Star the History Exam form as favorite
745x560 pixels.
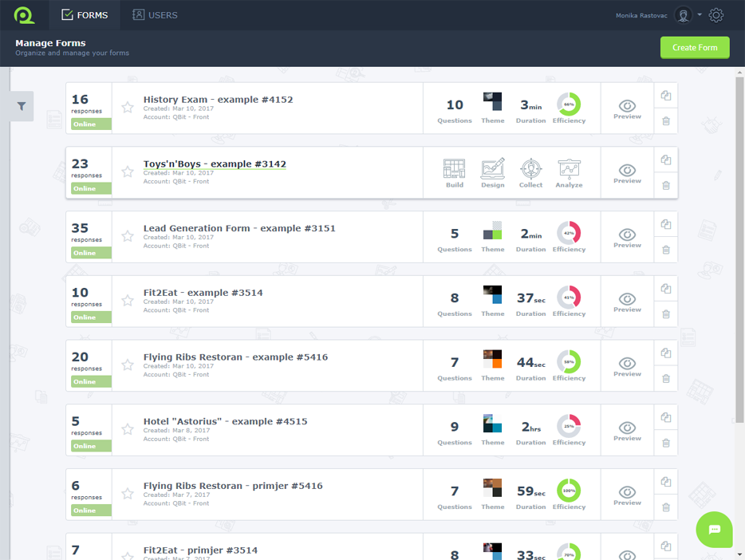pos(128,107)
